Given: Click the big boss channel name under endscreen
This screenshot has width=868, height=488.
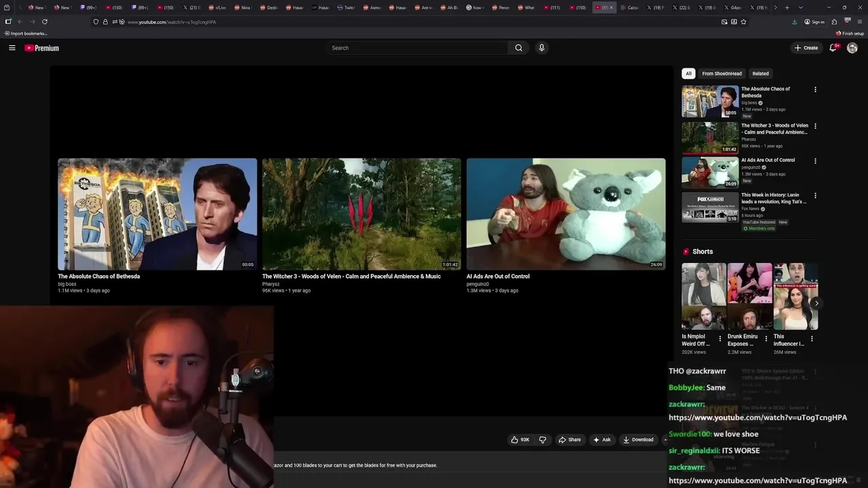Looking at the screenshot, I should pyautogui.click(x=67, y=284).
